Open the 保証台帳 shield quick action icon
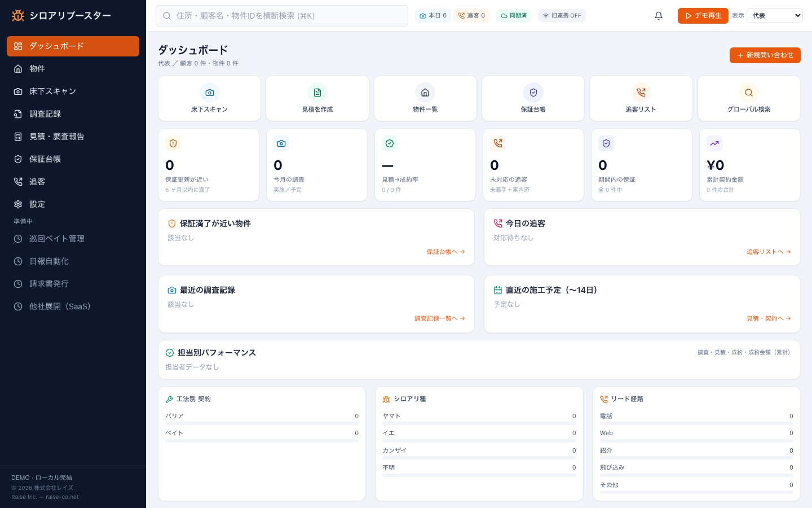 point(533,93)
